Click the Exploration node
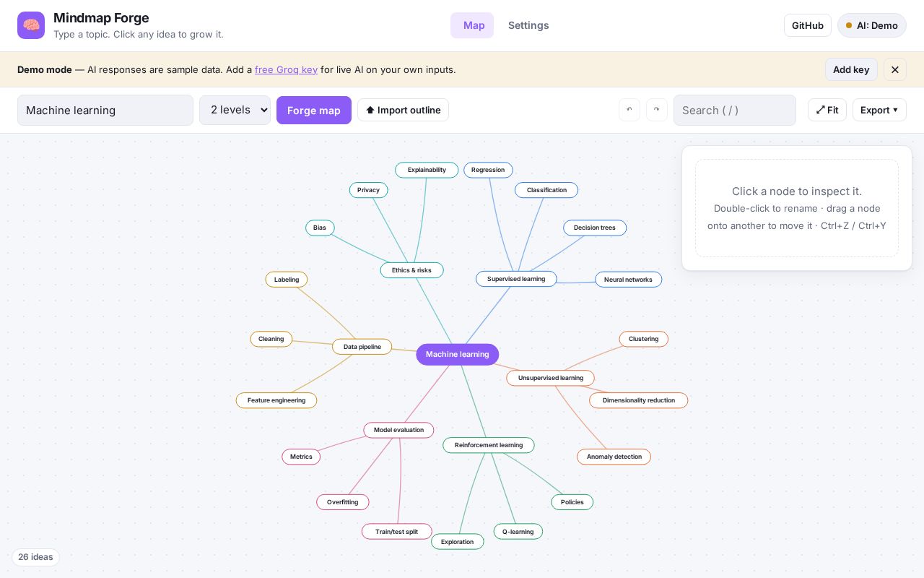Screen dimensions: 924x578 (457, 542)
